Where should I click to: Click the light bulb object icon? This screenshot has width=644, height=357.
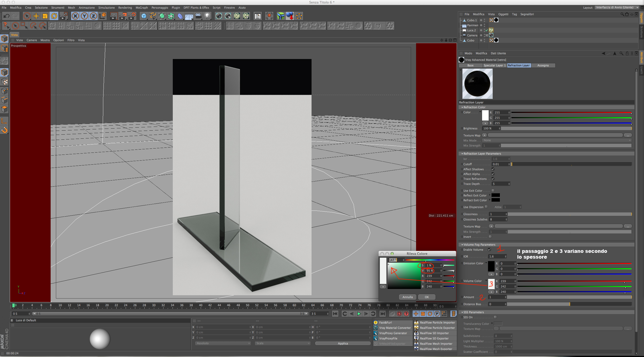(x=207, y=16)
